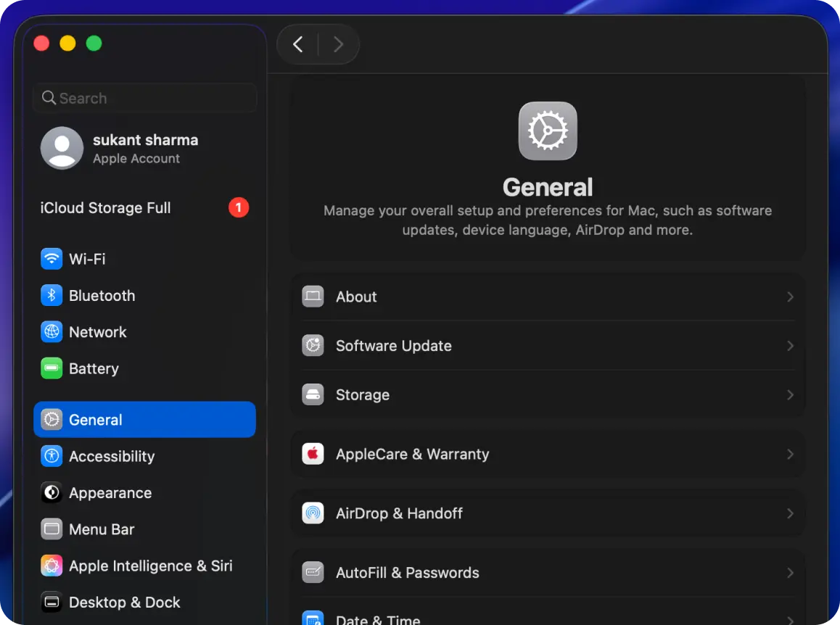Open the Storage label

pyautogui.click(x=363, y=395)
